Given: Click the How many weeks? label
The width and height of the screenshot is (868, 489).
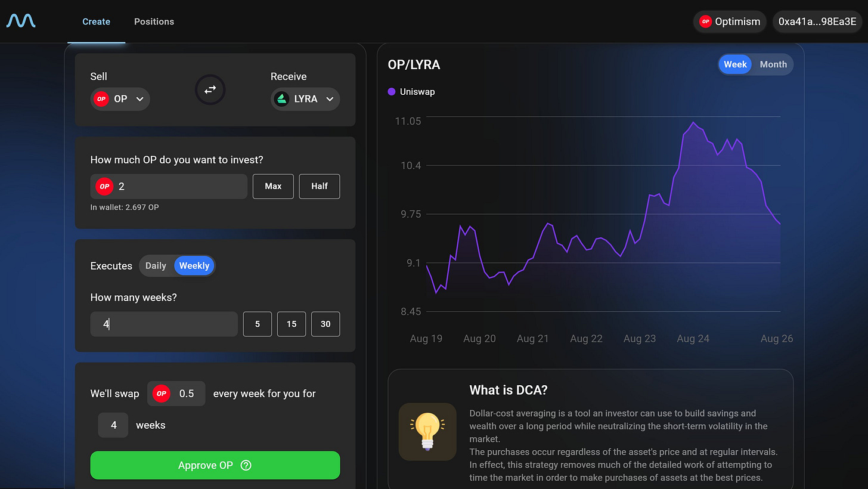Looking at the screenshot, I should tap(134, 298).
